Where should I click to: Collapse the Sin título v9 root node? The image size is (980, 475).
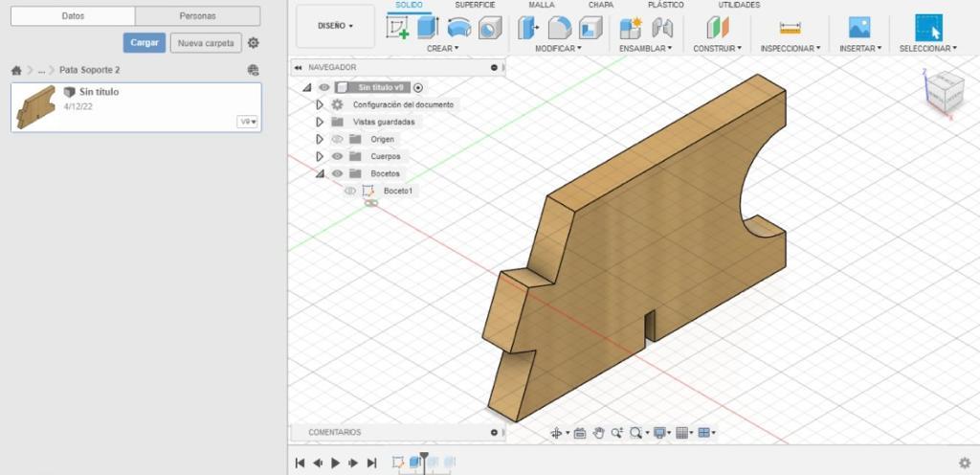[x=307, y=87]
